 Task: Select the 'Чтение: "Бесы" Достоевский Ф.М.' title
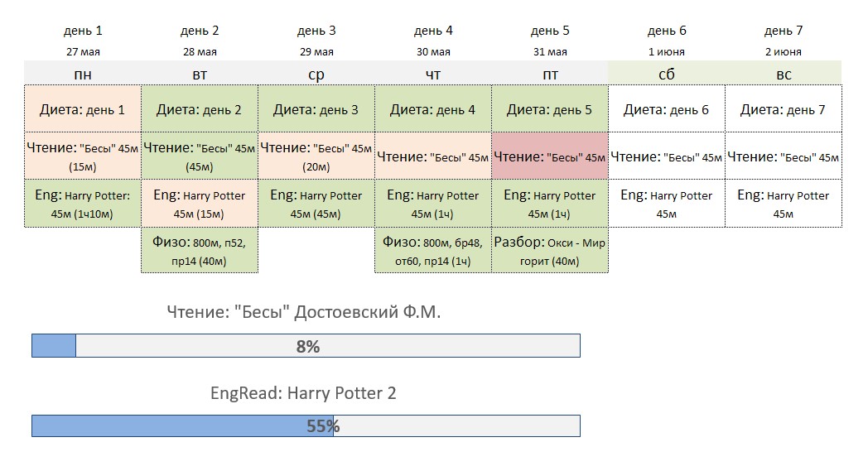[304, 312]
